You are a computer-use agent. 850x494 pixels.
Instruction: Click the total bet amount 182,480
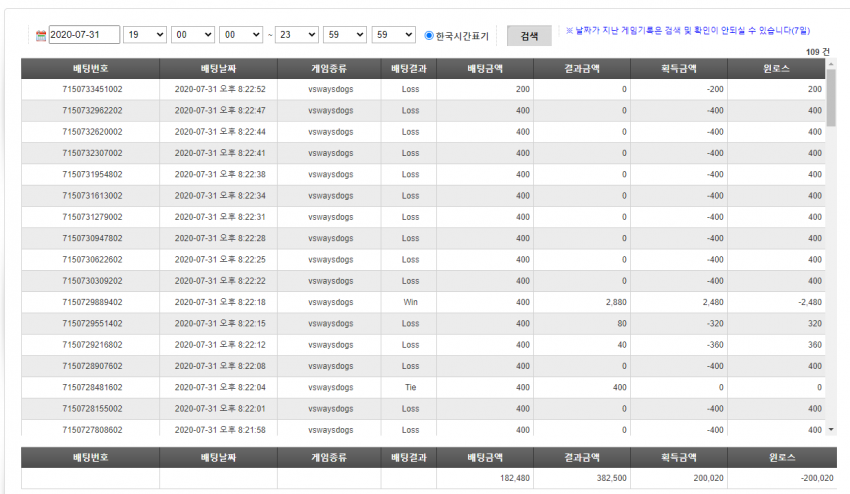(515, 478)
